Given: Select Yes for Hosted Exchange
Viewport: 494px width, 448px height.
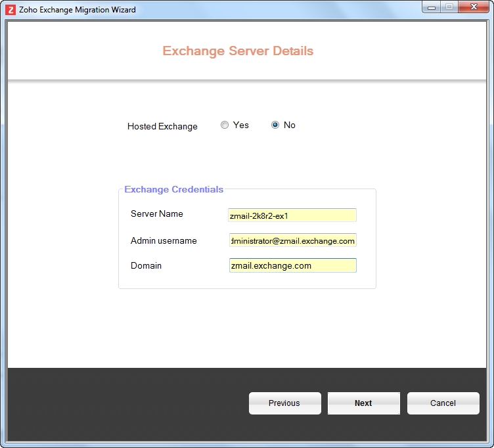Looking at the screenshot, I should coord(225,125).
